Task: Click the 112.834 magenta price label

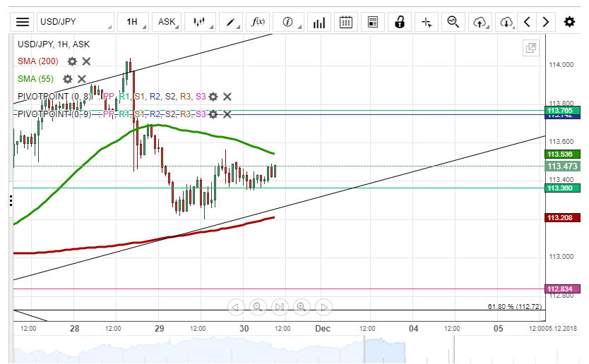Action: click(562, 289)
